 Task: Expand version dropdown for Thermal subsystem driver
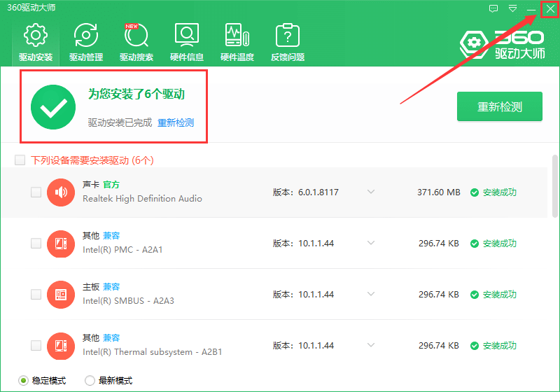(371, 345)
